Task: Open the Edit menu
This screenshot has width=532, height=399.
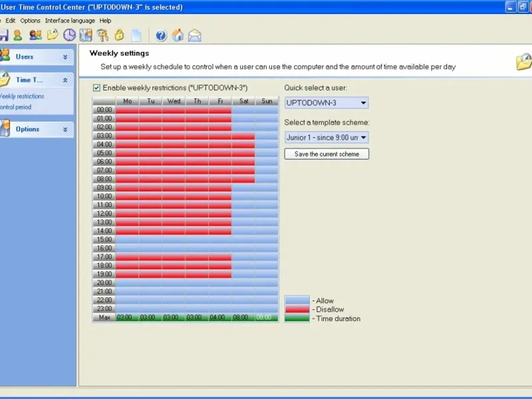Action: tap(10, 21)
